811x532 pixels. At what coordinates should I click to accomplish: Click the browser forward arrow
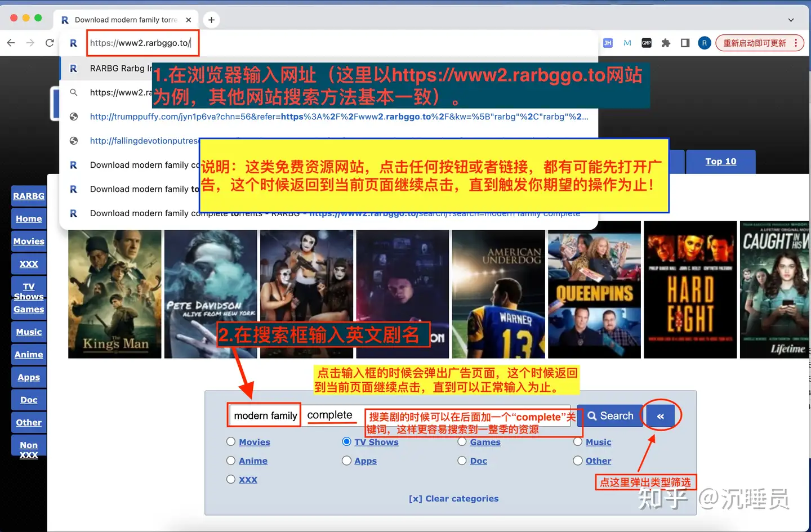coord(30,43)
